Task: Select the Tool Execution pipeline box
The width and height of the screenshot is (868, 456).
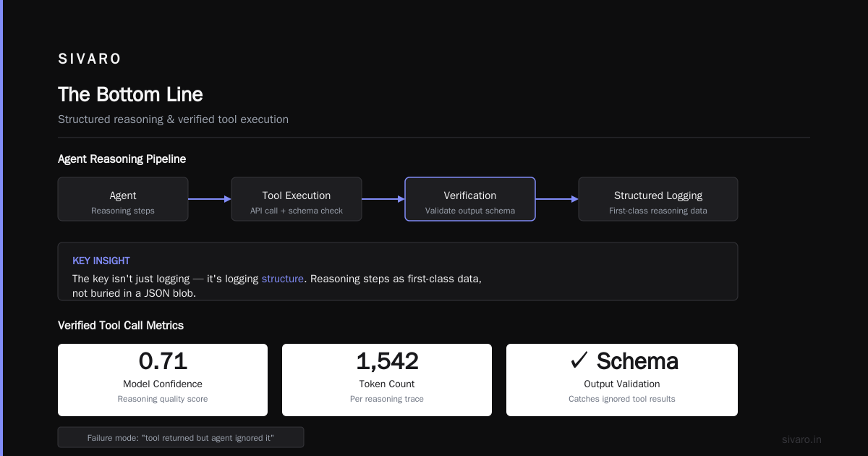Action: pos(297,199)
